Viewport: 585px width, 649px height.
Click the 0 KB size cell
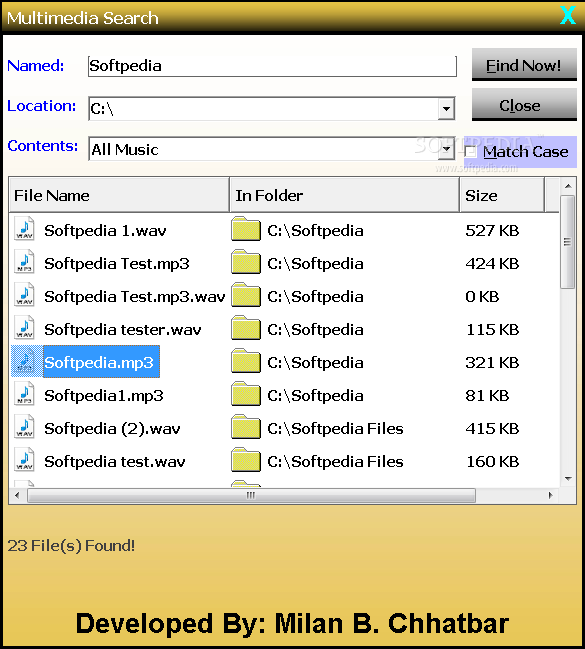[482, 297]
